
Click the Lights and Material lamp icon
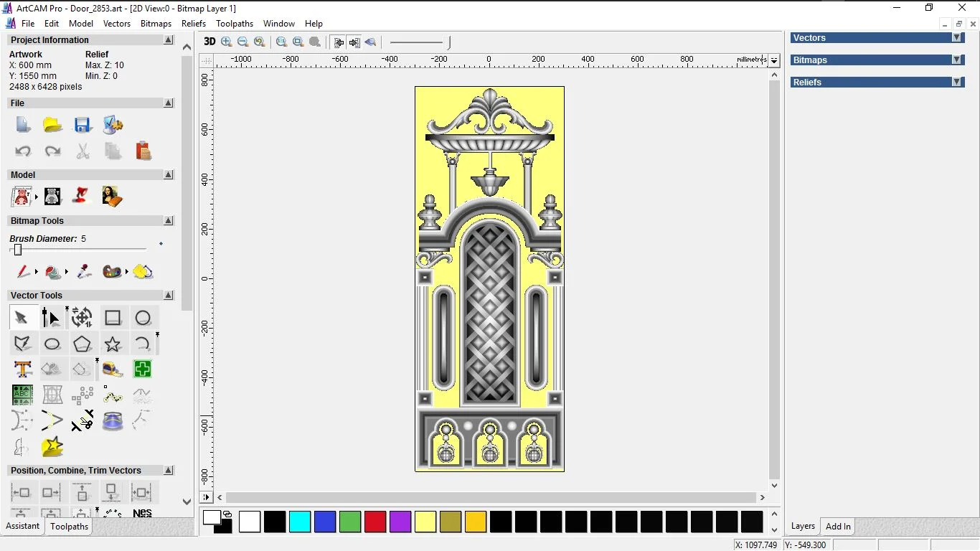coord(82,196)
